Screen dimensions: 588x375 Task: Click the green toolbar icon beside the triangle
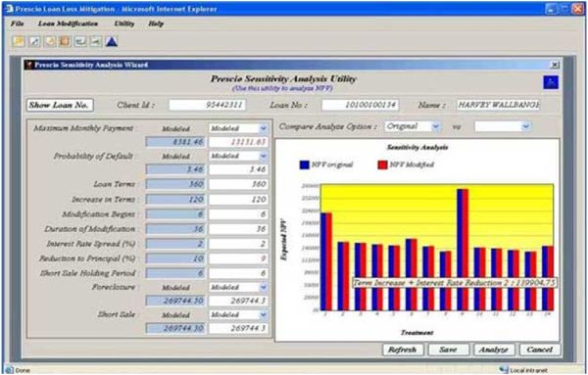pyautogui.click(x=96, y=41)
